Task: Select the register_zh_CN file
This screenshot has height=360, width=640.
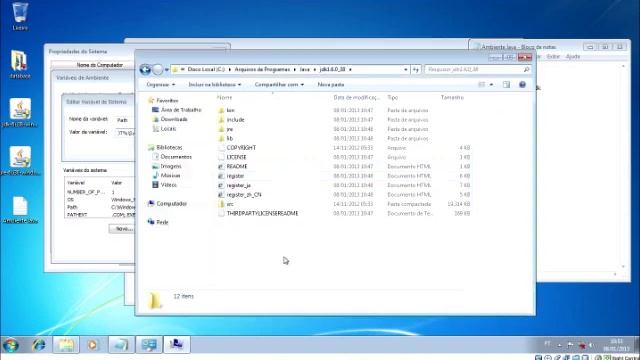Action: click(x=244, y=195)
